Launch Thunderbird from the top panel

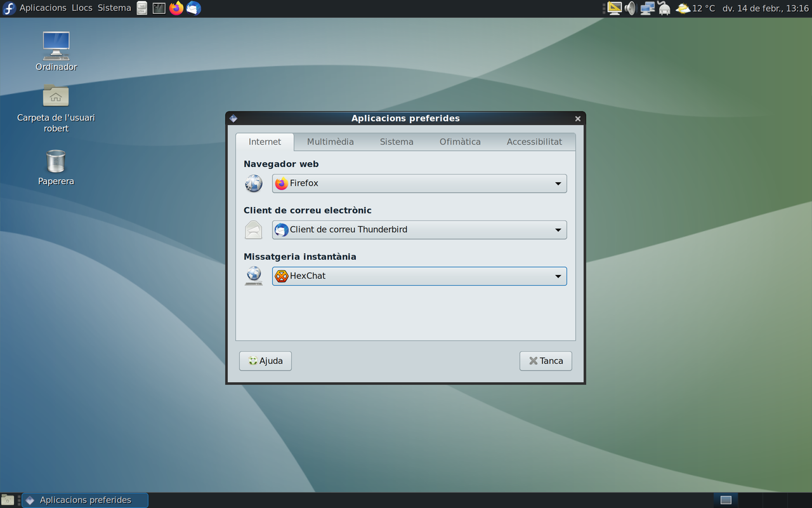(193, 8)
